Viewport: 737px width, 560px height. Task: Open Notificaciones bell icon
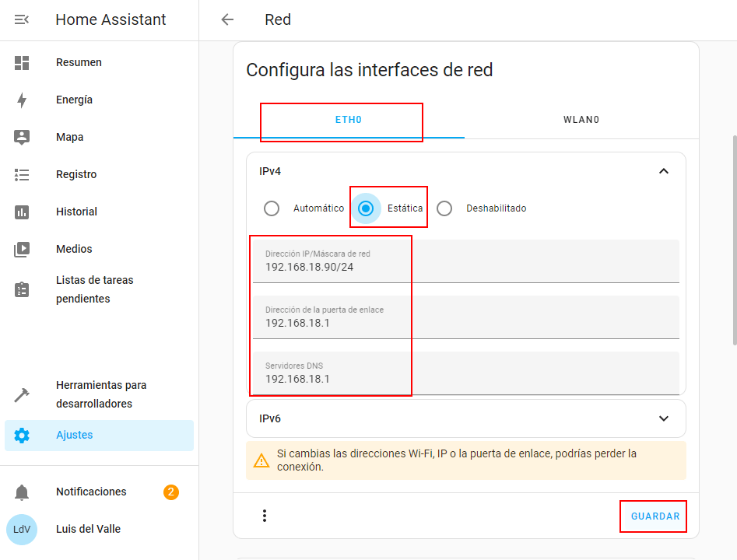point(22,492)
